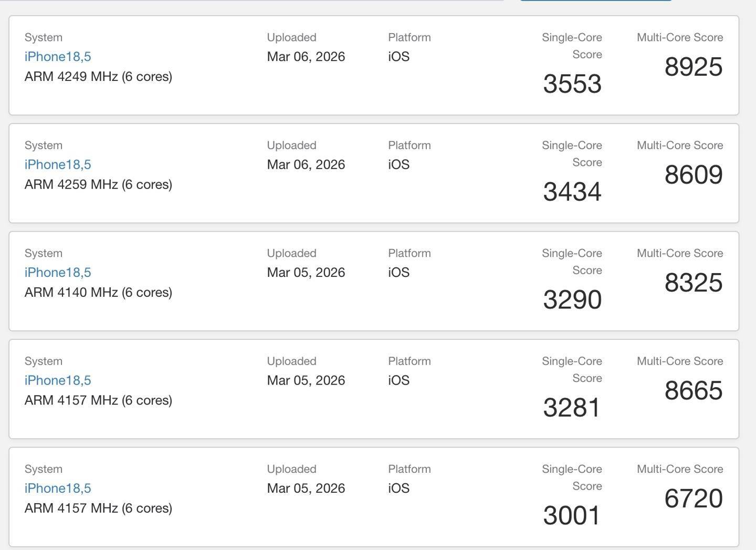Click the ARM 4140 MHz processor text
This screenshot has width=756, height=550.
coord(98,293)
